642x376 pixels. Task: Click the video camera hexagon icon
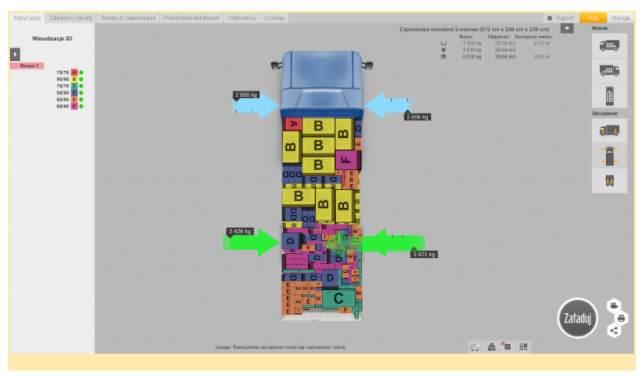coord(614,306)
